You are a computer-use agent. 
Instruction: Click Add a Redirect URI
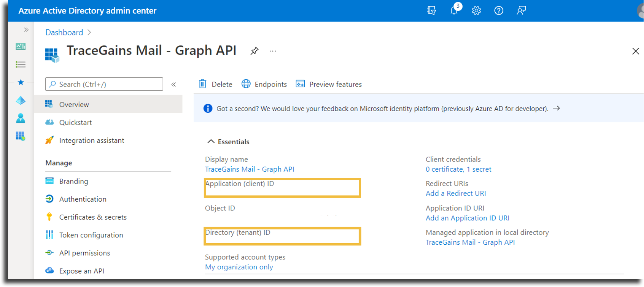click(456, 194)
